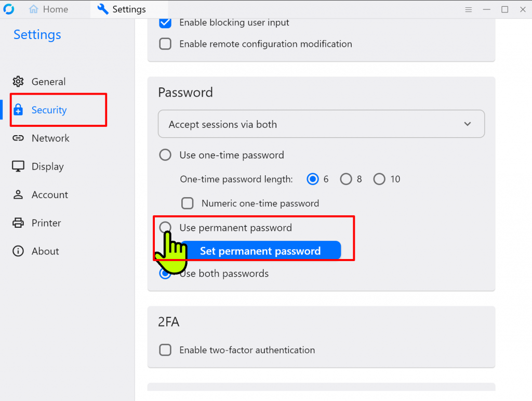Set one-time password length to 8
This screenshot has width=532, height=401.
click(x=346, y=179)
